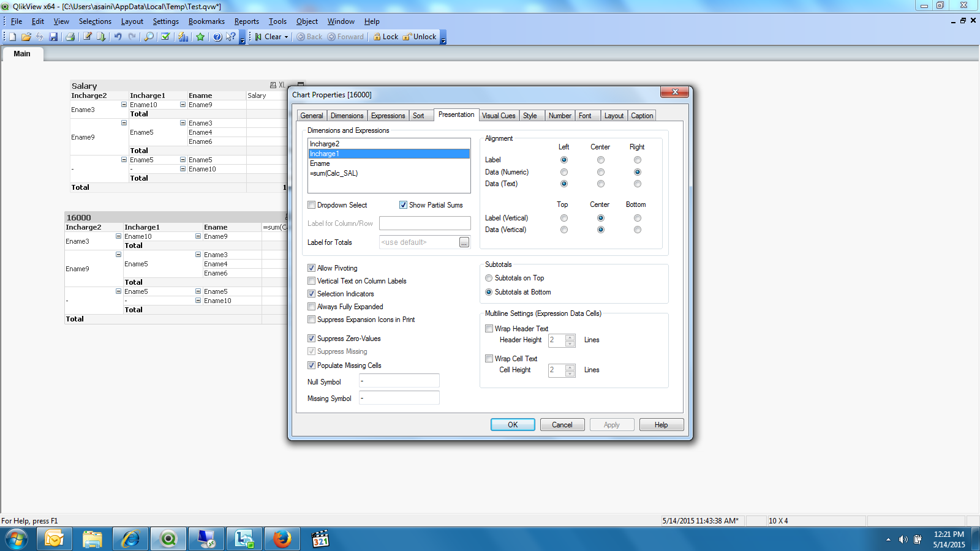Unlock the locked selections
The image size is (980, 551).
[x=420, y=37]
